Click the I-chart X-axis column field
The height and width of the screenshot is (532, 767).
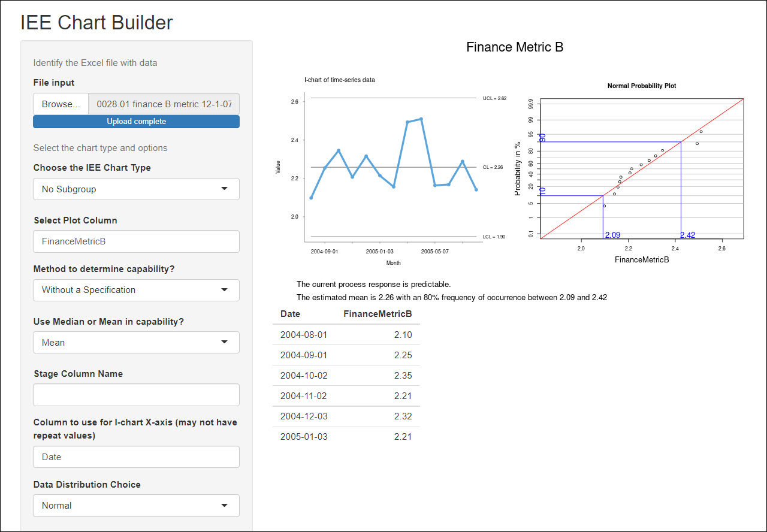(x=136, y=457)
